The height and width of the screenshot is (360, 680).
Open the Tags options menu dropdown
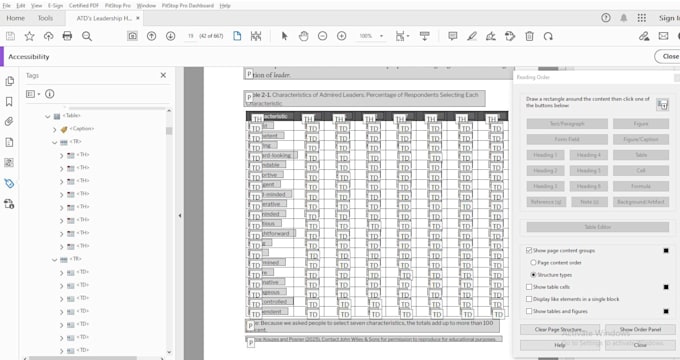coord(33,94)
